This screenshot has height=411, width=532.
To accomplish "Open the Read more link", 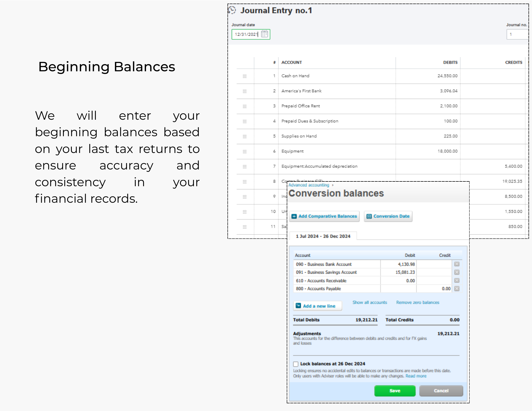I will [416, 376].
